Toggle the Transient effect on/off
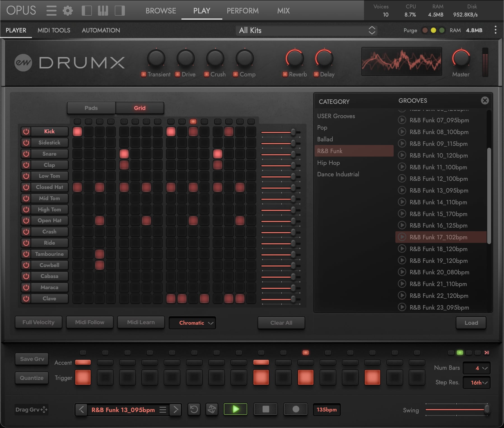 [x=144, y=74]
